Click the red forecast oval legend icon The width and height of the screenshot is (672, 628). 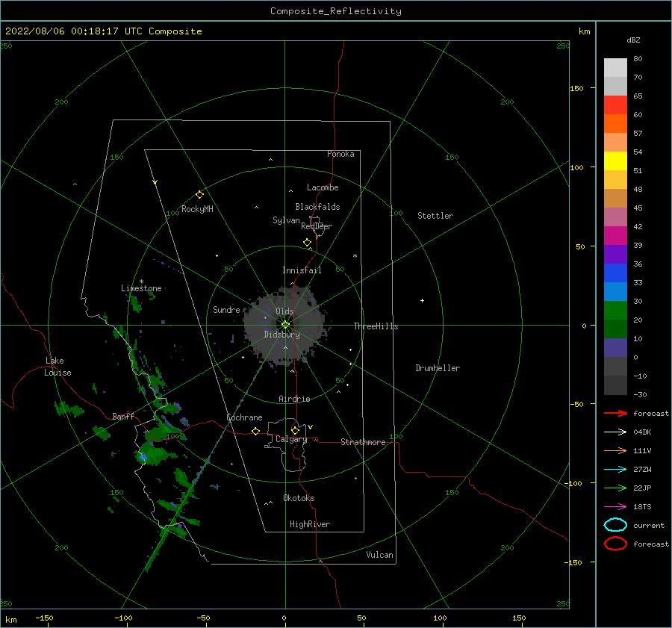click(615, 544)
